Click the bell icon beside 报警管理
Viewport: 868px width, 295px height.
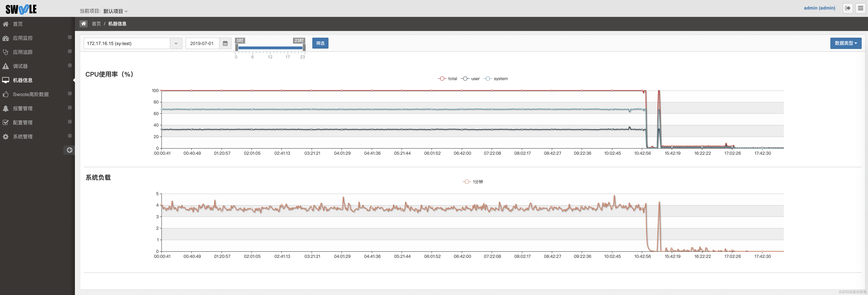(5, 108)
